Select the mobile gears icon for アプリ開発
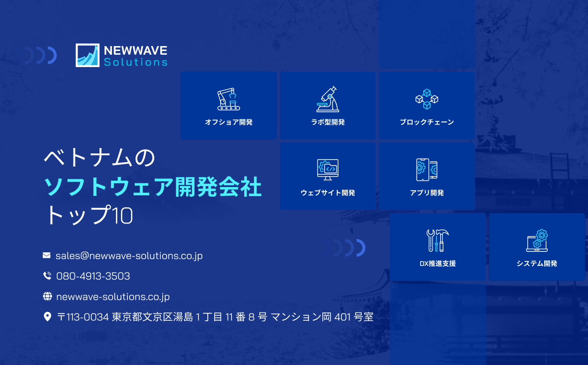Screen dimensions: 588x365 (426, 169)
